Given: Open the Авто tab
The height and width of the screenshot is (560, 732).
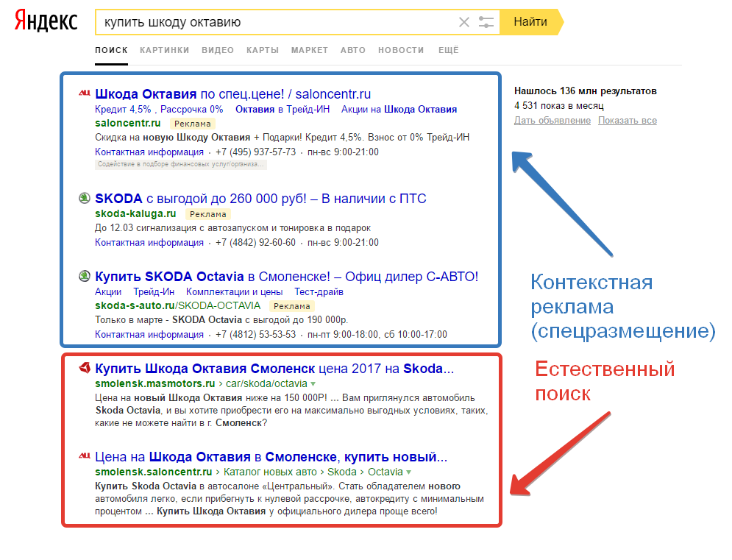Looking at the screenshot, I should pyautogui.click(x=353, y=50).
